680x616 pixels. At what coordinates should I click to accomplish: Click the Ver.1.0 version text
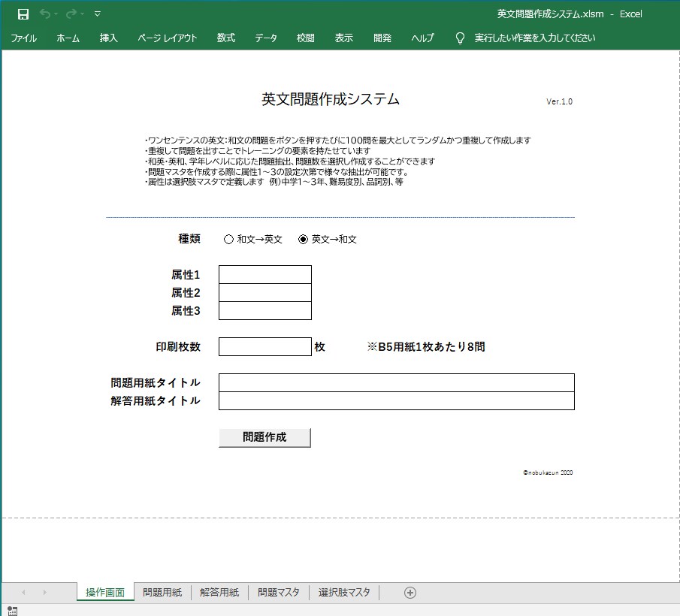pyautogui.click(x=560, y=101)
